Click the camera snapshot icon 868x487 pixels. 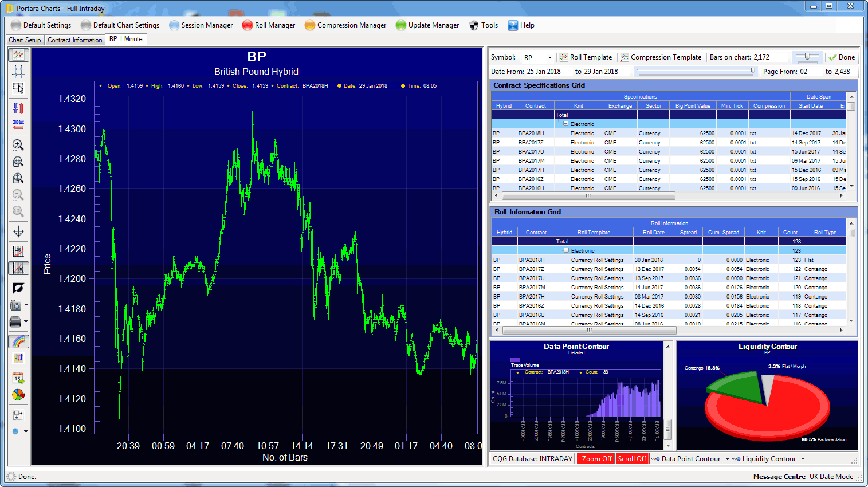coord(16,305)
